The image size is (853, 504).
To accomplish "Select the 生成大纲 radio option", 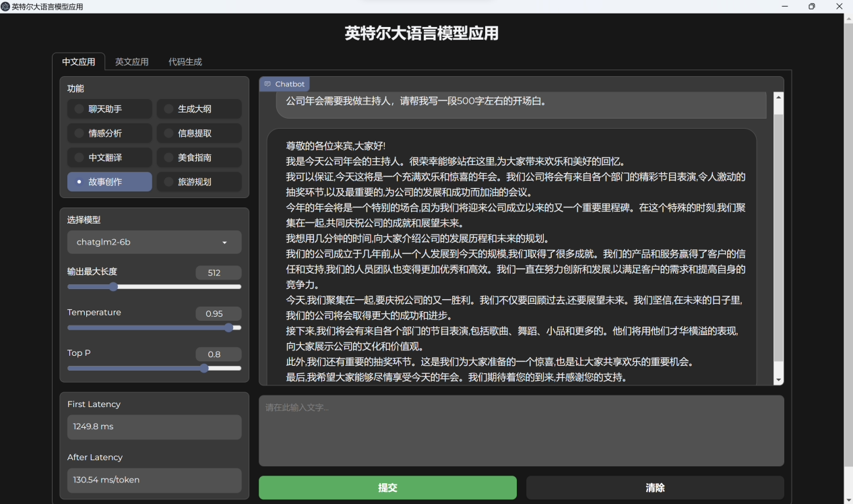I will [199, 109].
